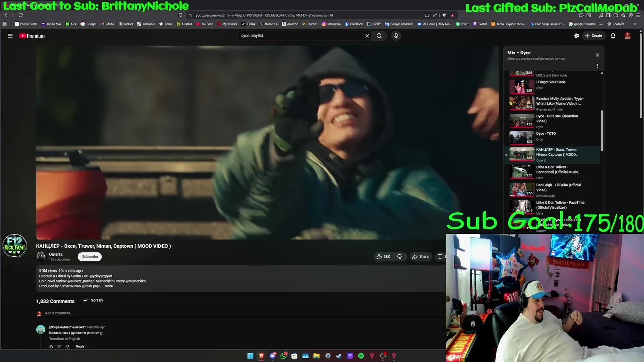
Task: Switch to Brave browser in taskbar
Action: tap(261, 356)
